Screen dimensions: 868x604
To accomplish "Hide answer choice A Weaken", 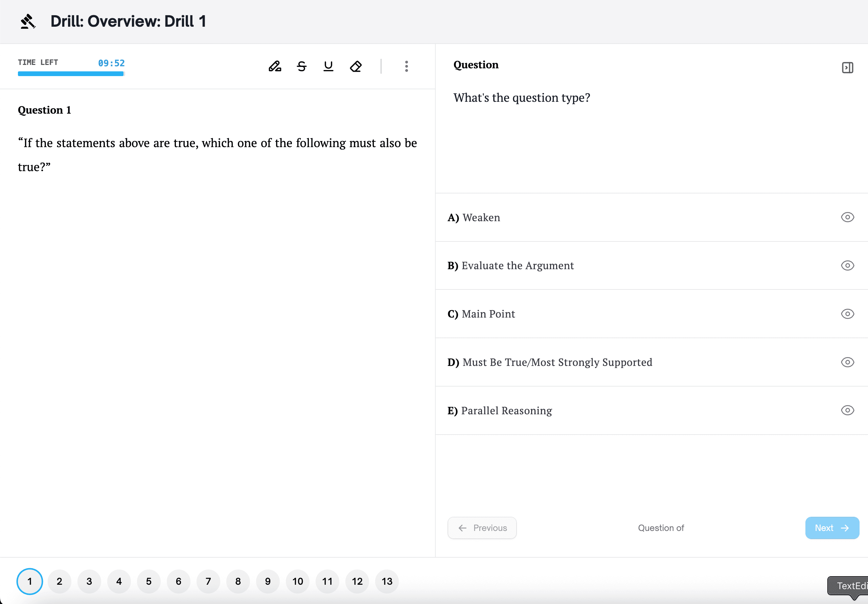I will (847, 217).
